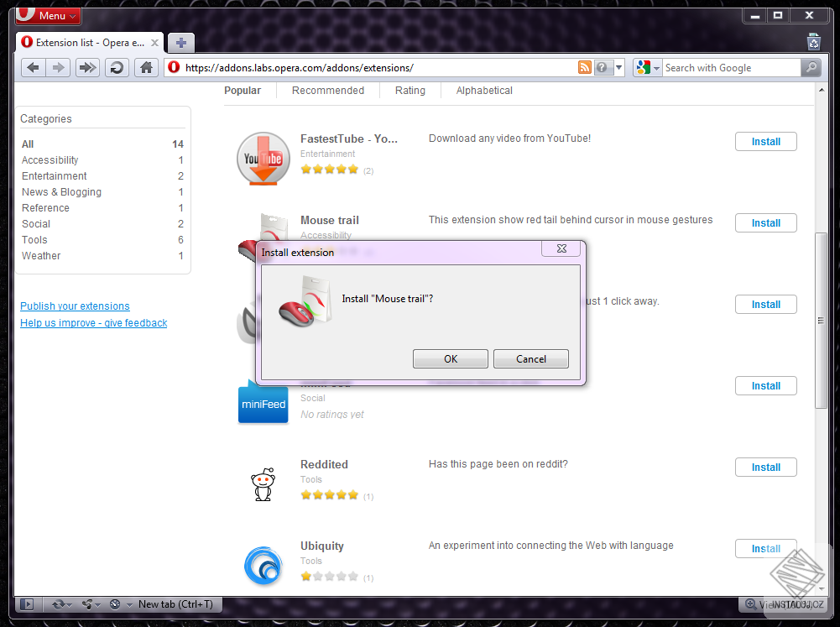The width and height of the screenshot is (840, 627).
Task: Open the Reddited title link
Action: point(324,465)
